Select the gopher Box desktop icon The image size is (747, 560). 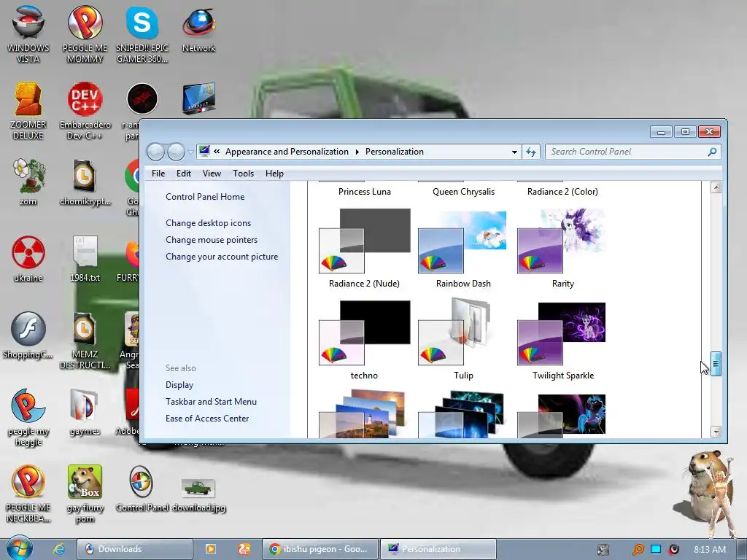click(x=85, y=494)
